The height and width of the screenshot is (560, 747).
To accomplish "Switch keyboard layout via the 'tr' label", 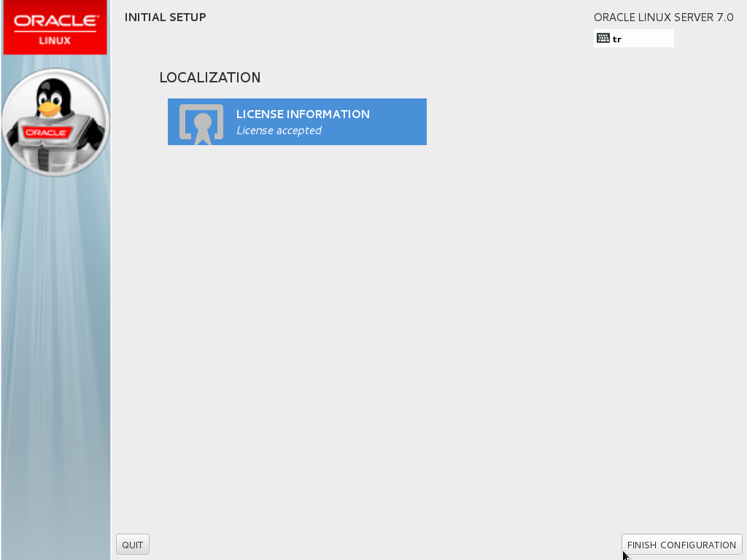I will point(617,39).
